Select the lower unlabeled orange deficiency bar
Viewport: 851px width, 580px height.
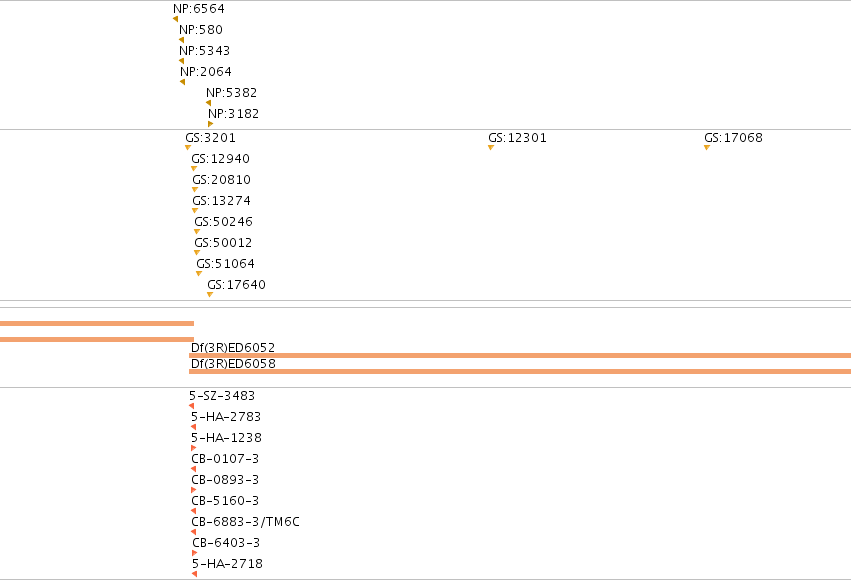click(97, 340)
